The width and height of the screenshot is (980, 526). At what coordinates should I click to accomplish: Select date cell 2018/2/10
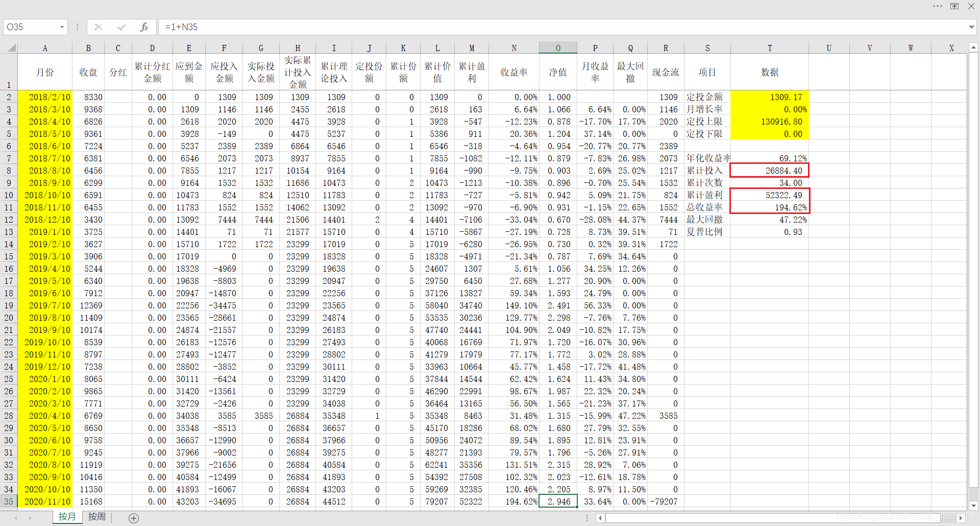click(x=45, y=97)
